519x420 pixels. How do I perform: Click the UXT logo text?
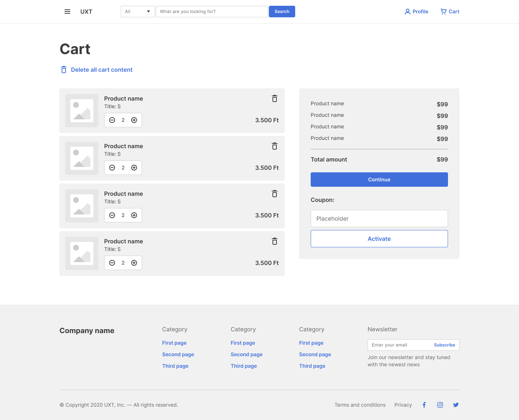86,12
